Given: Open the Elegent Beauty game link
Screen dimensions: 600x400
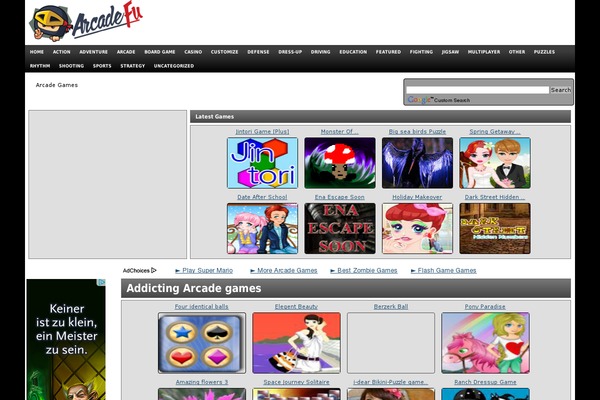Looking at the screenshot, I should 296,307.
